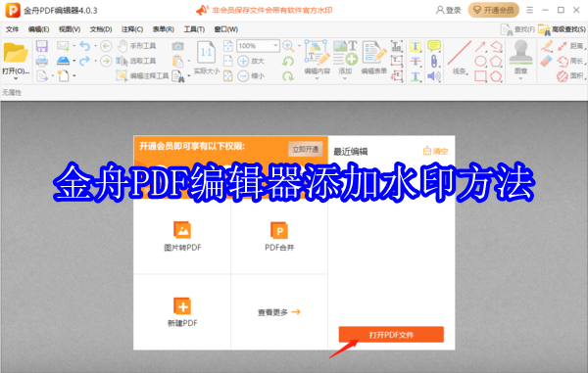Select the distance (距离) measuring tool

click(570, 46)
